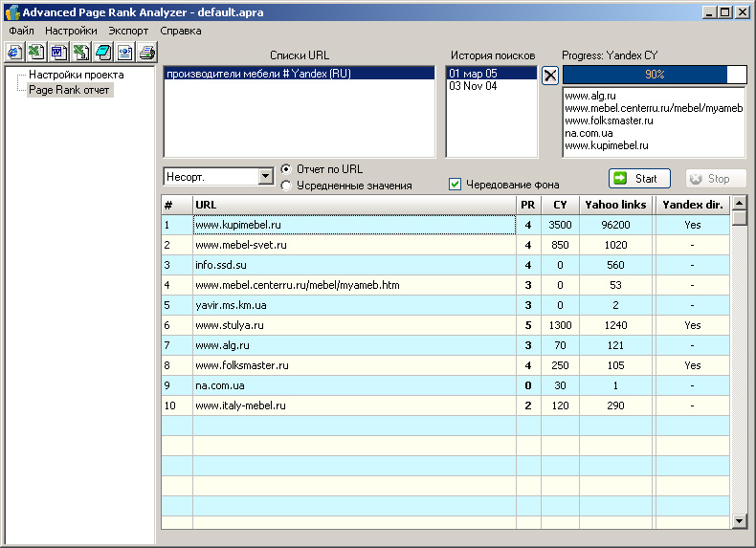Click the table's vertical scrollbar thumb
Screen dimensions: 756x548
(x=739, y=218)
